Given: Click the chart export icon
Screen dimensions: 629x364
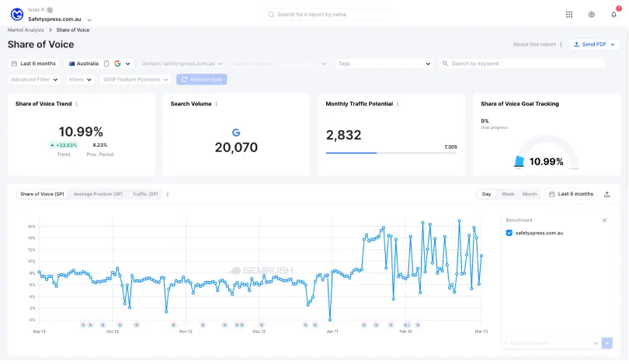Looking at the screenshot, I should point(607,194).
